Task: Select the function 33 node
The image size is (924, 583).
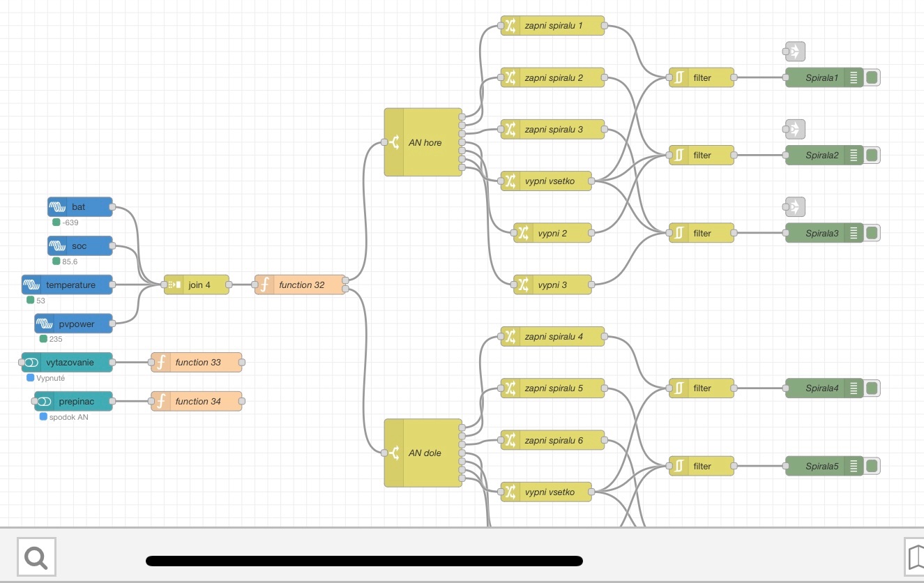Action: tap(198, 363)
